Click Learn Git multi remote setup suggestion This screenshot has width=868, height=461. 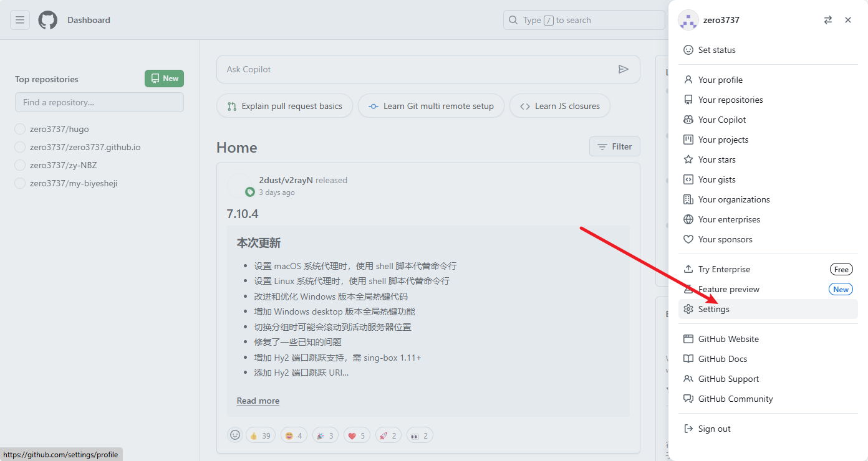pos(431,106)
